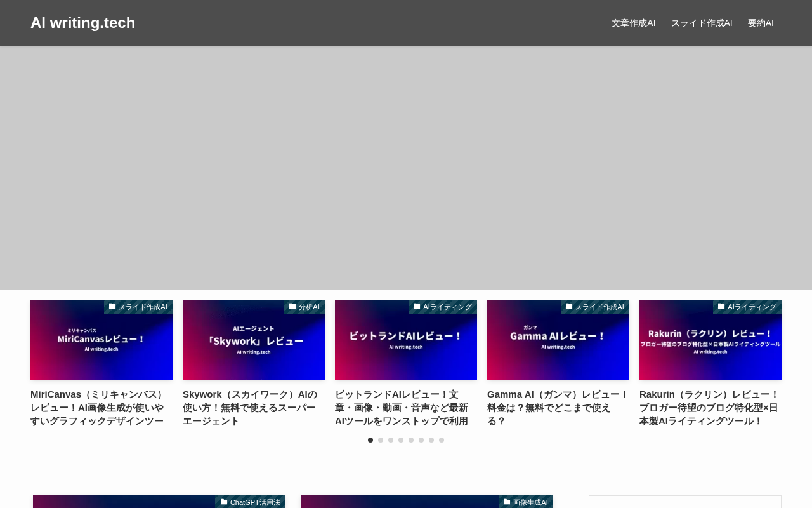Select the fourth carousel pagination dot
Viewport: 812px width, 508px height.
point(401,440)
